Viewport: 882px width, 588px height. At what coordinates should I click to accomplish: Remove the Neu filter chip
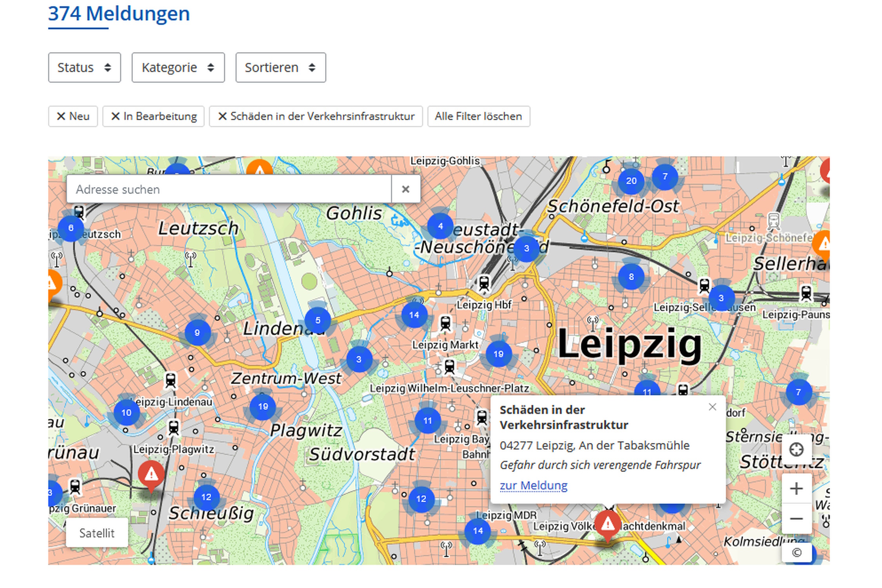pos(73,116)
